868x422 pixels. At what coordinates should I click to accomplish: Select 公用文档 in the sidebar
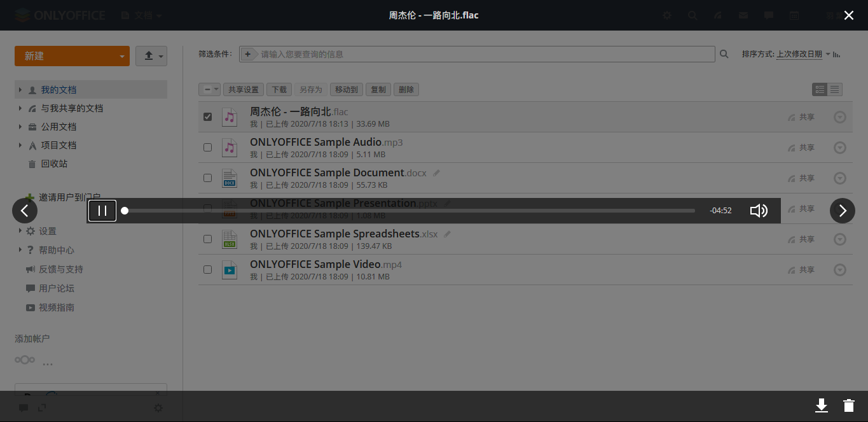pos(59,127)
